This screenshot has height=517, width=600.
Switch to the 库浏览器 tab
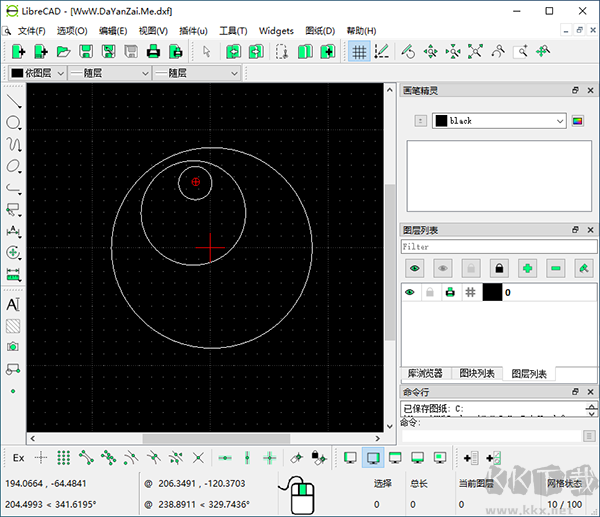coord(425,373)
